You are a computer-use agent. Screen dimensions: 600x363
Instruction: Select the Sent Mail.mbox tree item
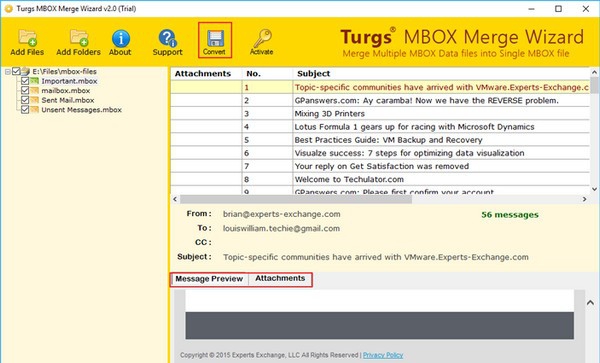[68, 100]
